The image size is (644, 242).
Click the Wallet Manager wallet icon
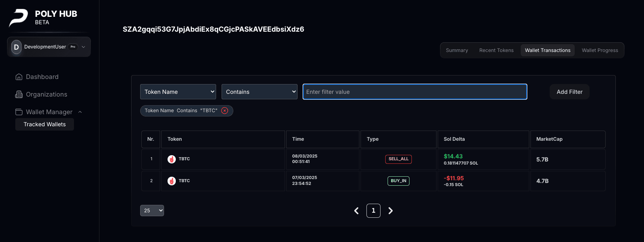19,112
